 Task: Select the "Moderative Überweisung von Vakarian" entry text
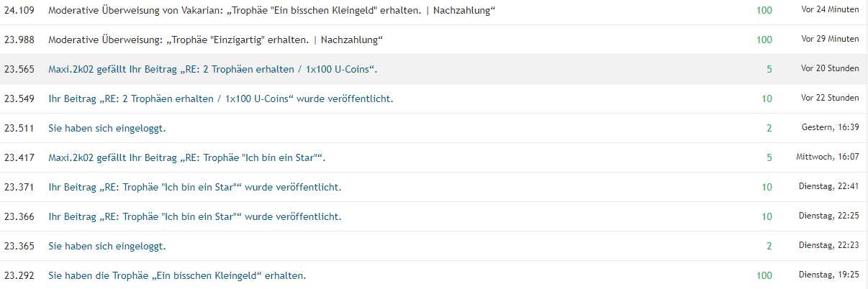(x=271, y=11)
